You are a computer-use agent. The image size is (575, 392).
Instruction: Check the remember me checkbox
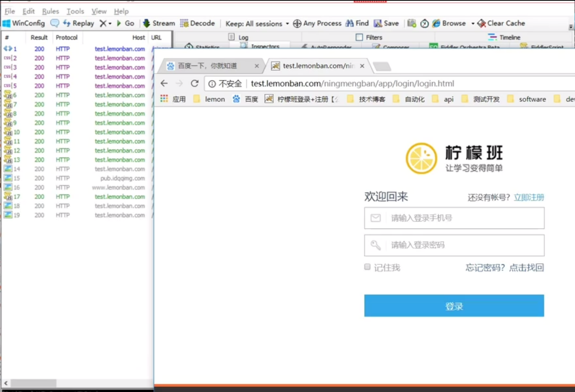pyautogui.click(x=367, y=267)
